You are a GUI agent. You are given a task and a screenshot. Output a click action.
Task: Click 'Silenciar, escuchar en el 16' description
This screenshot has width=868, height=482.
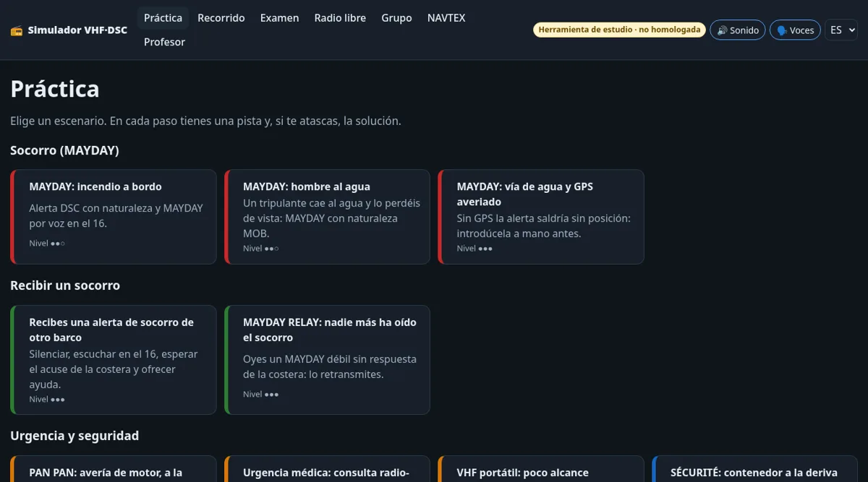pos(114,369)
